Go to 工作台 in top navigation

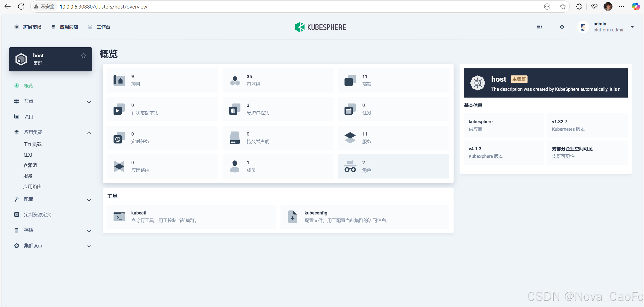103,27
